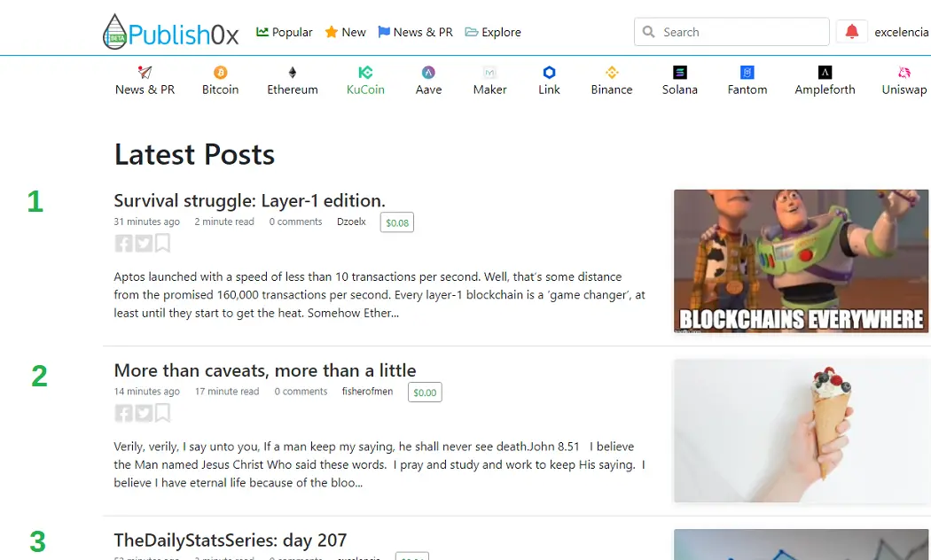Viewport: 931px width, 560px height.
Task: Open the ice cream cone thumbnail
Action: (x=801, y=431)
